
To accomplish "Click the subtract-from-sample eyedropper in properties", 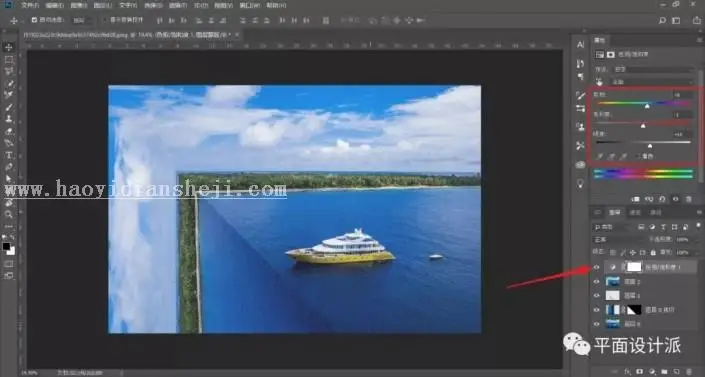I will [x=623, y=157].
